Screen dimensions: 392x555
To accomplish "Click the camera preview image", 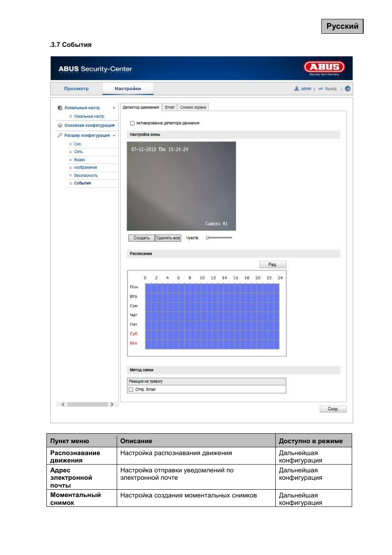I will click(181, 186).
